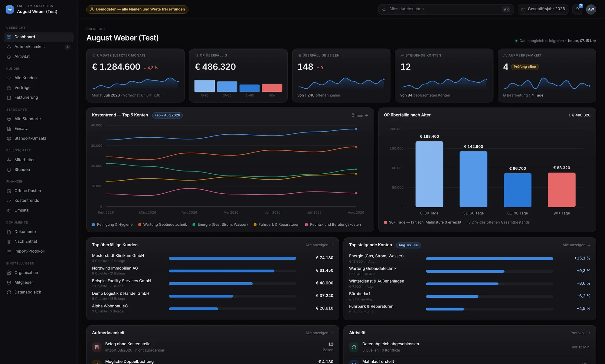This screenshot has height=364, width=605.
Task: Click the Datenabgleich refresh icon in sidebar
Action: [9, 292]
